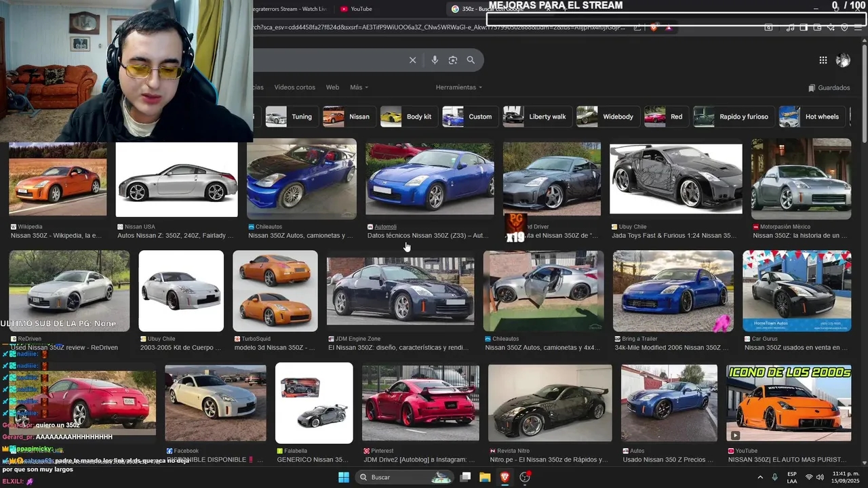
Task: Click in the browser address bar URL
Action: tap(441, 28)
